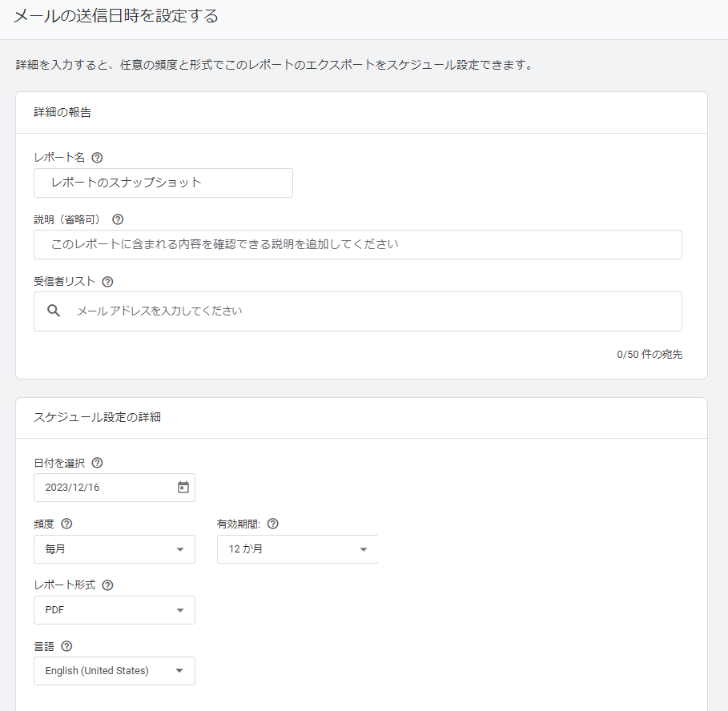Open English (United States) language dropdown

click(115, 671)
